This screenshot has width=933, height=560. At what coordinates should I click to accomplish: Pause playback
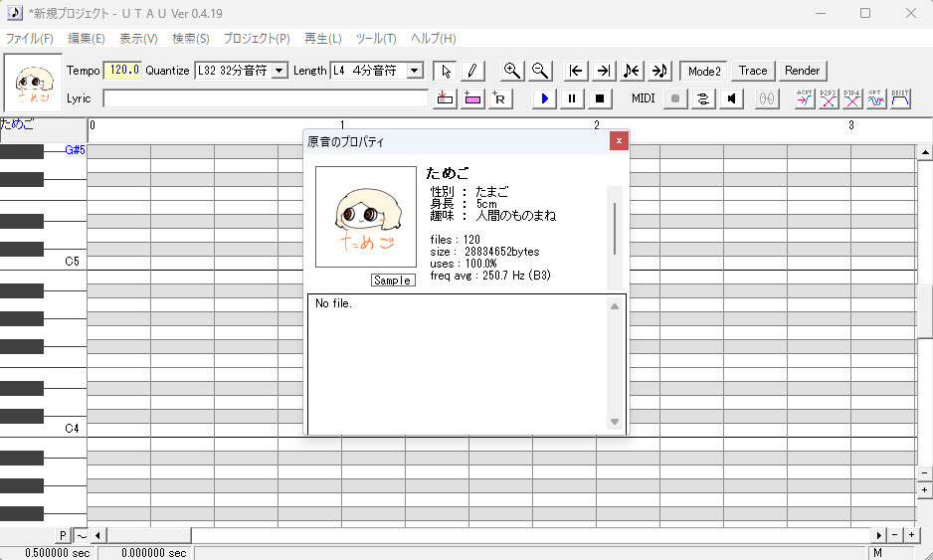point(572,98)
